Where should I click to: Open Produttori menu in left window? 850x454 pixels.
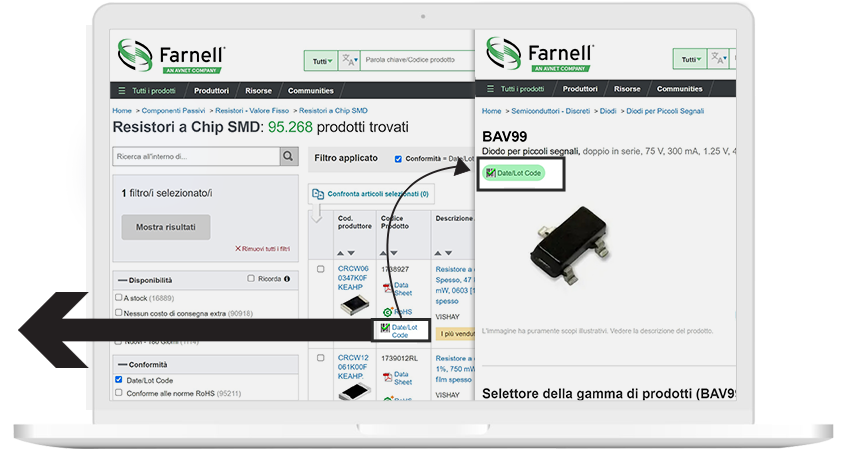(211, 91)
